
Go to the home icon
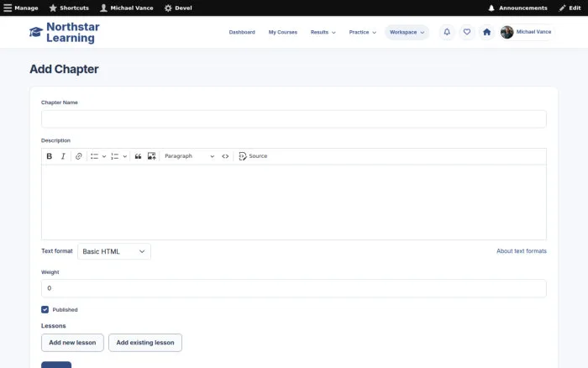(486, 32)
